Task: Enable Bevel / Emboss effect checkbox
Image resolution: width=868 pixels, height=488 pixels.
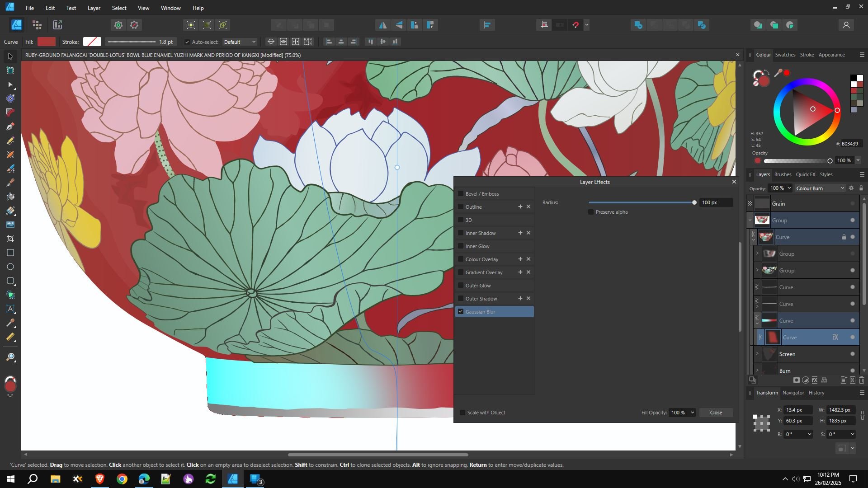Action: click(x=461, y=193)
